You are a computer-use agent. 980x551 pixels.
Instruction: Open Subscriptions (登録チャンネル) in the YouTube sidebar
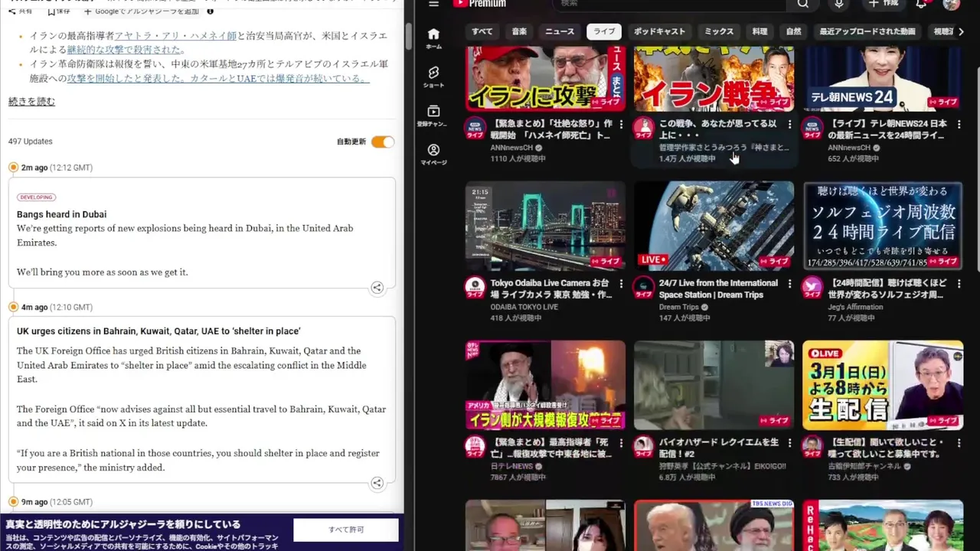(x=433, y=116)
